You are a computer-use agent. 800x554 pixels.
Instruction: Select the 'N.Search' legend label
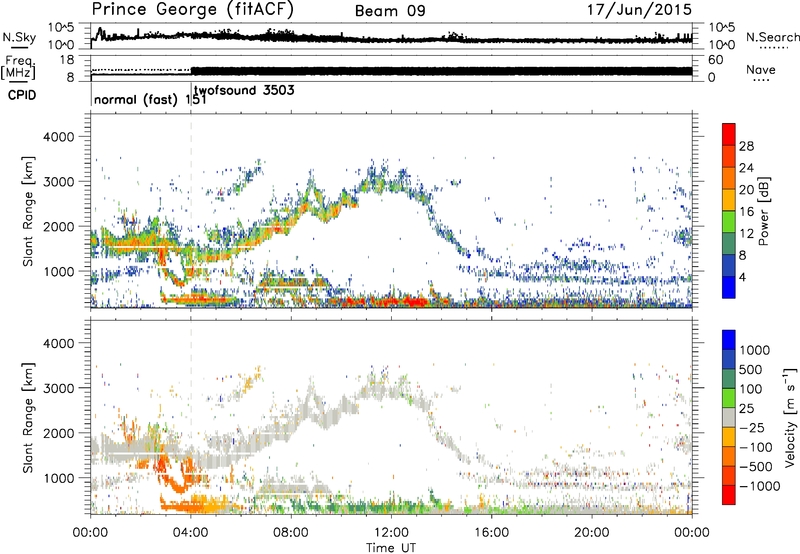773,37
